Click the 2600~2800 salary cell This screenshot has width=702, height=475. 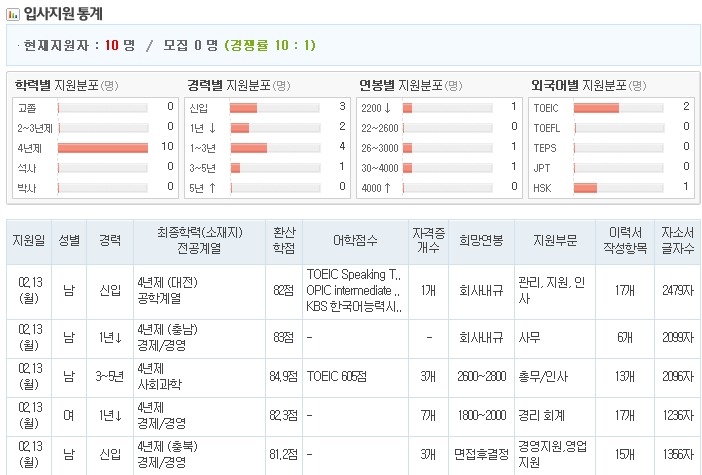click(481, 377)
